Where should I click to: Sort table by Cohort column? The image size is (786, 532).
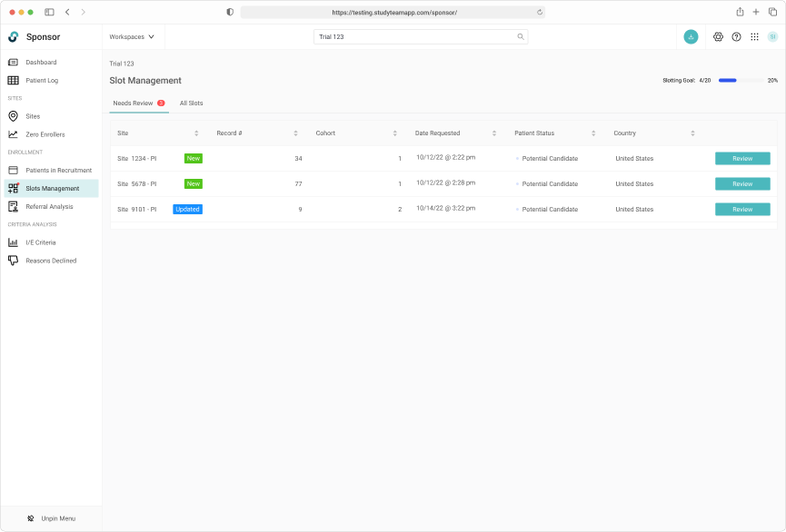pos(395,133)
